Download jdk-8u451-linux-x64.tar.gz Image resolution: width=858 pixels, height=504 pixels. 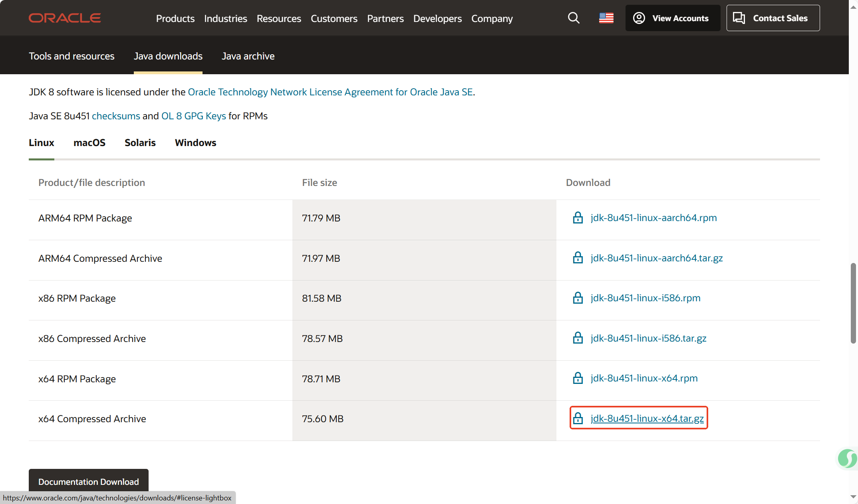[647, 419]
